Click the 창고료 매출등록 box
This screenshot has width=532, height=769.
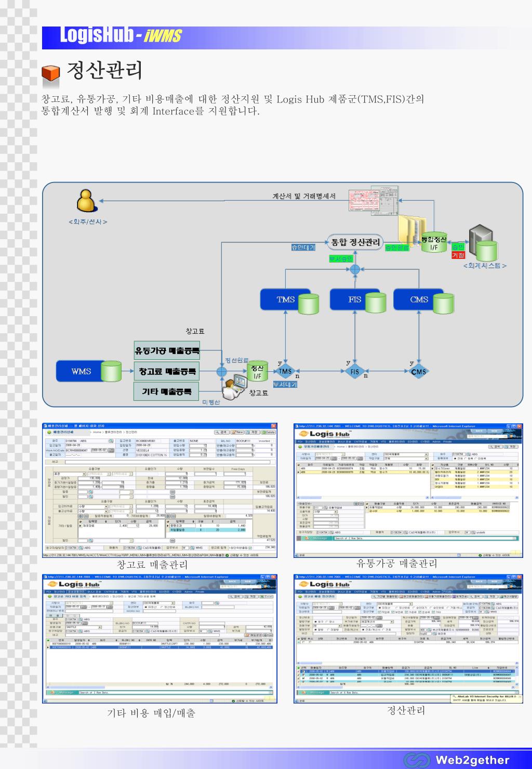tap(167, 371)
